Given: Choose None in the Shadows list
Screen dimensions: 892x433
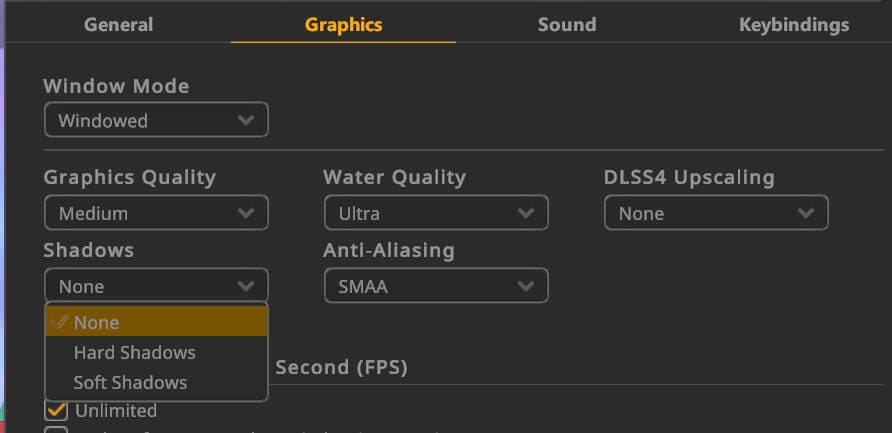Looking at the screenshot, I should coord(156,322).
